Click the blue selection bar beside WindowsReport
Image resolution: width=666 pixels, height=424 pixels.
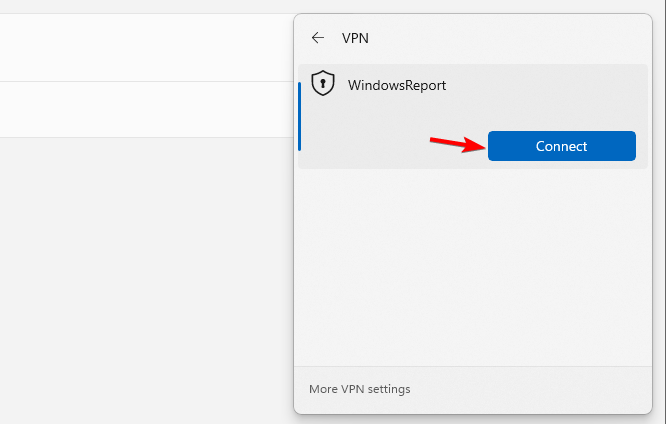pos(300,116)
